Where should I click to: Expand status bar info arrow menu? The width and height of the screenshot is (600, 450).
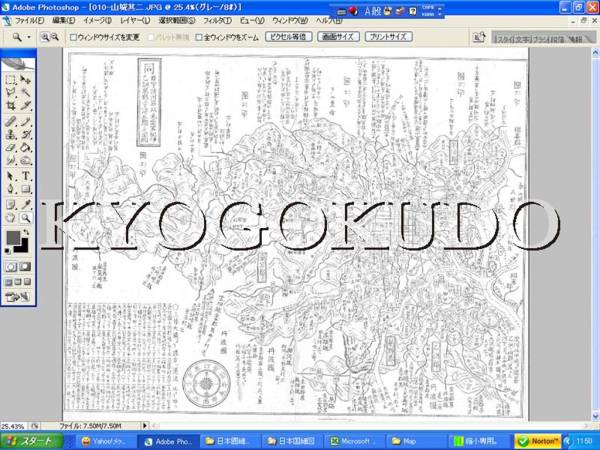point(145,426)
